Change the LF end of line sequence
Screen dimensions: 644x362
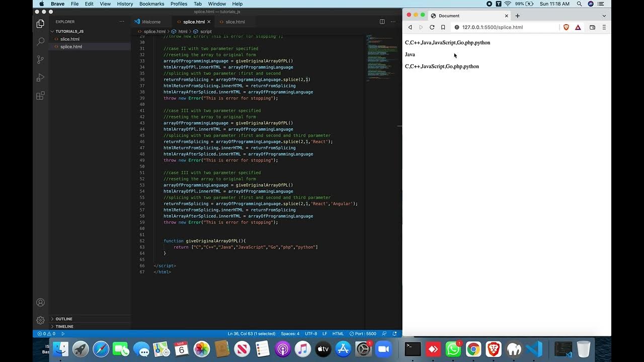(x=325, y=333)
